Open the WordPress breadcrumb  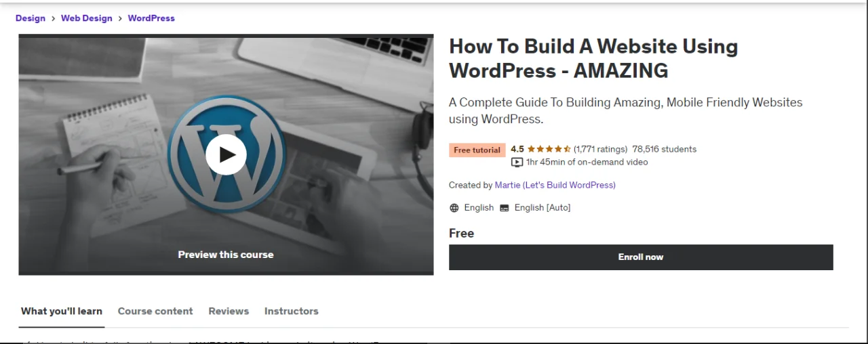tap(151, 18)
